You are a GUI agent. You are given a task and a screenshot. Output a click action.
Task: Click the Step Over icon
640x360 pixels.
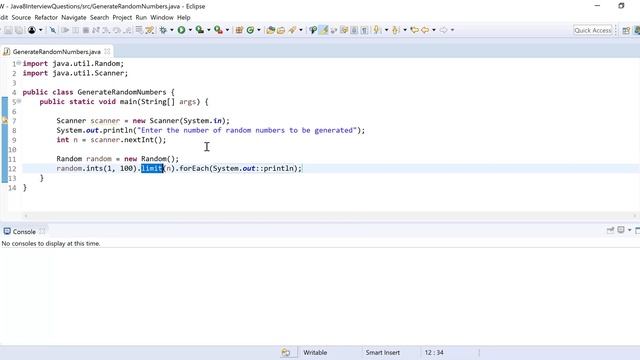click(117, 30)
